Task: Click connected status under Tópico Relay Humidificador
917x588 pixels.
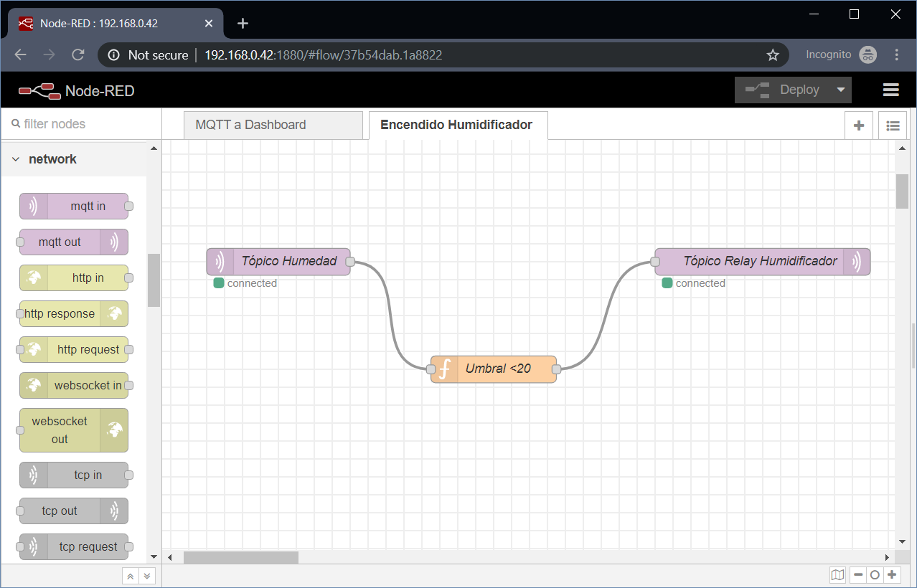Action: pos(694,283)
